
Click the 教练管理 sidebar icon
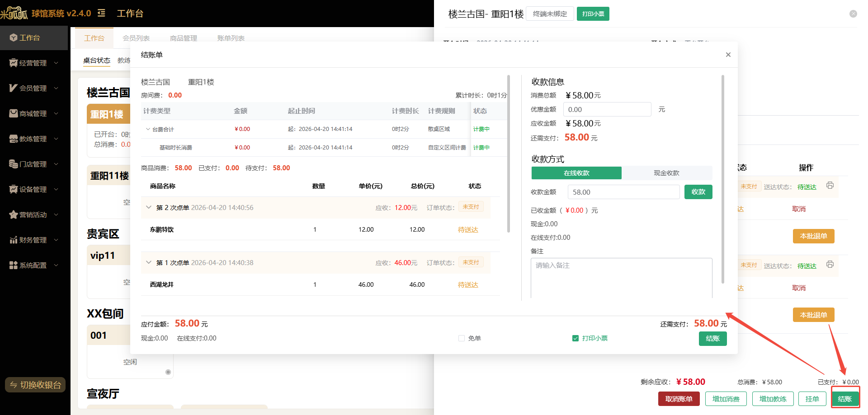tap(13, 139)
